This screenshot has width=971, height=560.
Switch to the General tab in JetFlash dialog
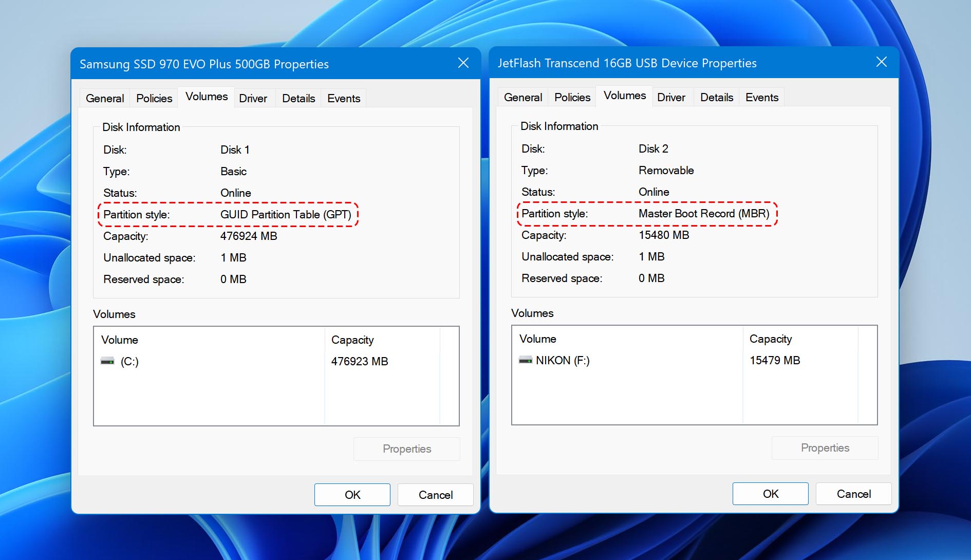coord(522,97)
